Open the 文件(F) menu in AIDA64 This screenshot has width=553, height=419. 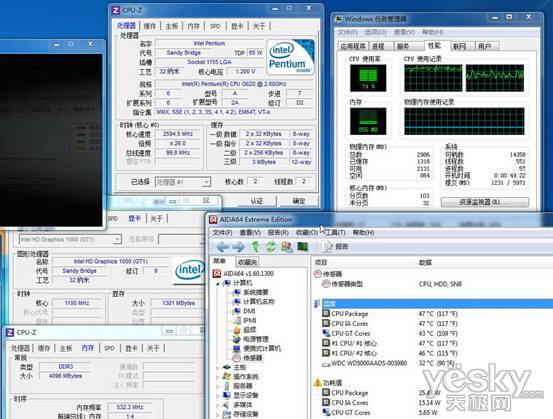222,232
